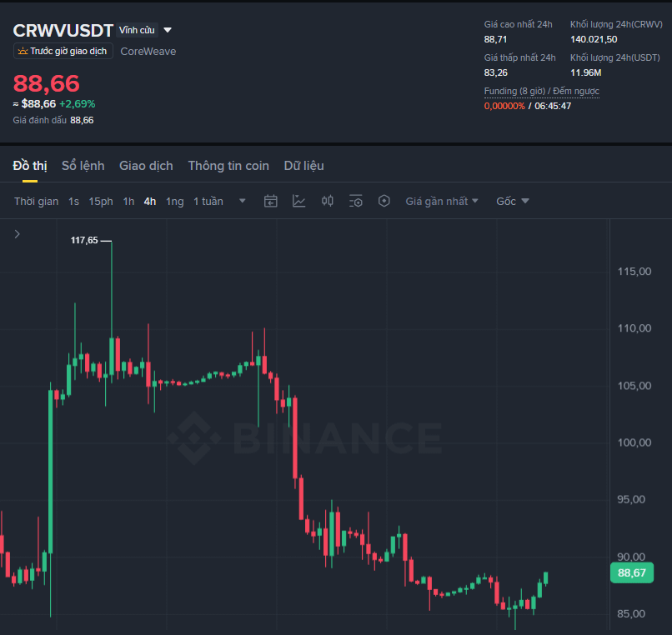
Task: Click the 'Funding (8 giờ) / Đếm ngược' label
Action: [542, 91]
